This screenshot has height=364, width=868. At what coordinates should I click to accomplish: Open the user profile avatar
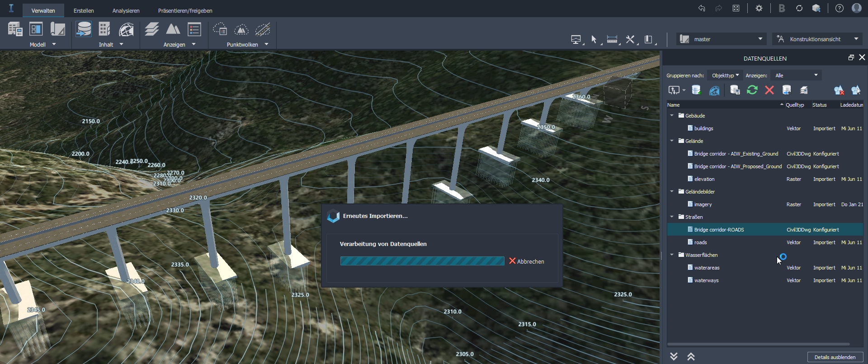coord(857,8)
